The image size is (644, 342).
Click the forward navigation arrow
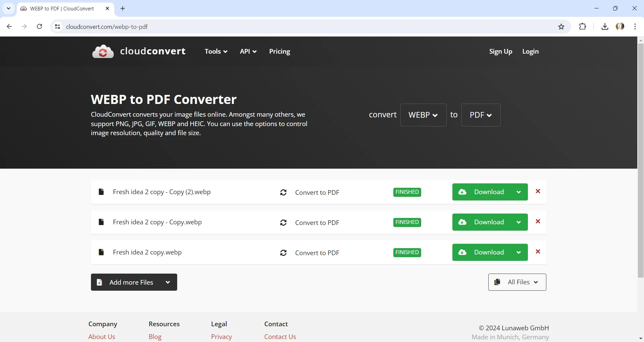(x=24, y=26)
